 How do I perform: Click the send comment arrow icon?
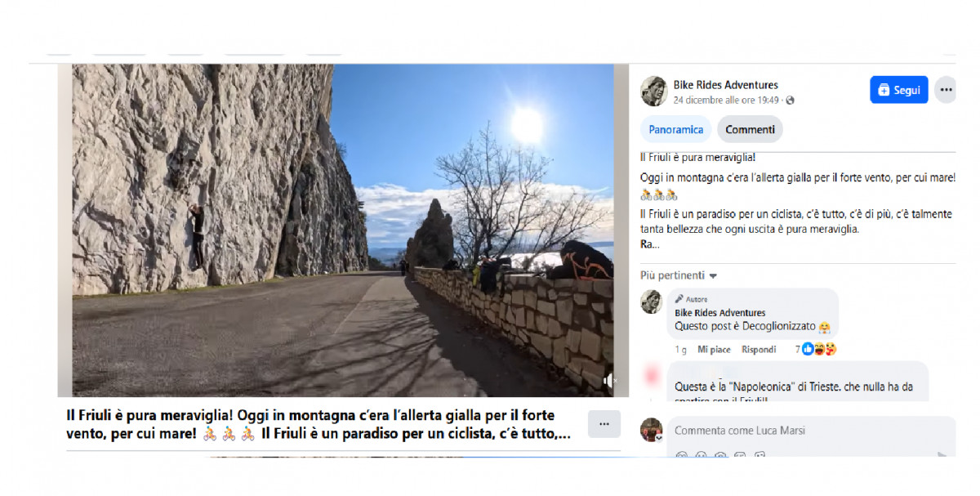tap(942, 454)
